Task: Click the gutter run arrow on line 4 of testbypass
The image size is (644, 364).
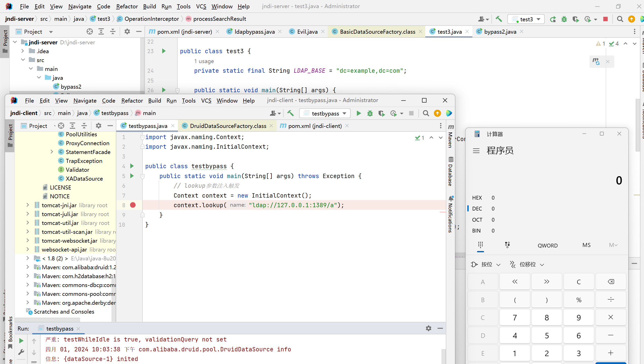Action: (x=132, y=166)
